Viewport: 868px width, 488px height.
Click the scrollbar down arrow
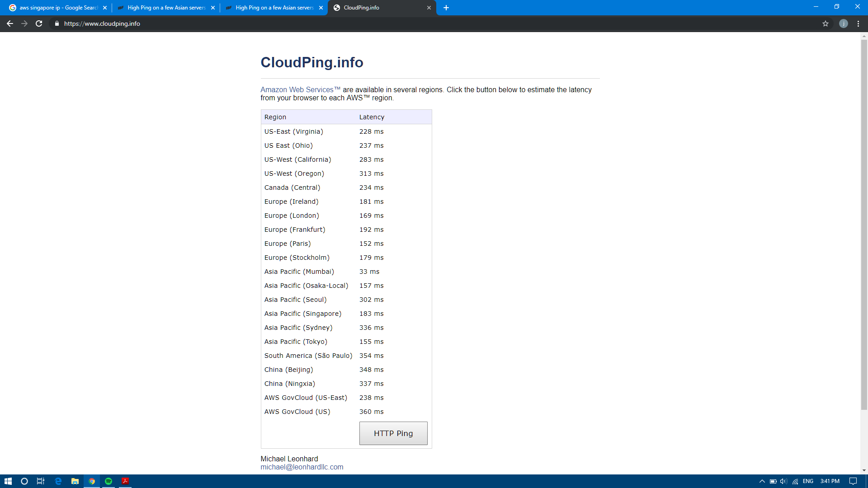pos(864,470)
